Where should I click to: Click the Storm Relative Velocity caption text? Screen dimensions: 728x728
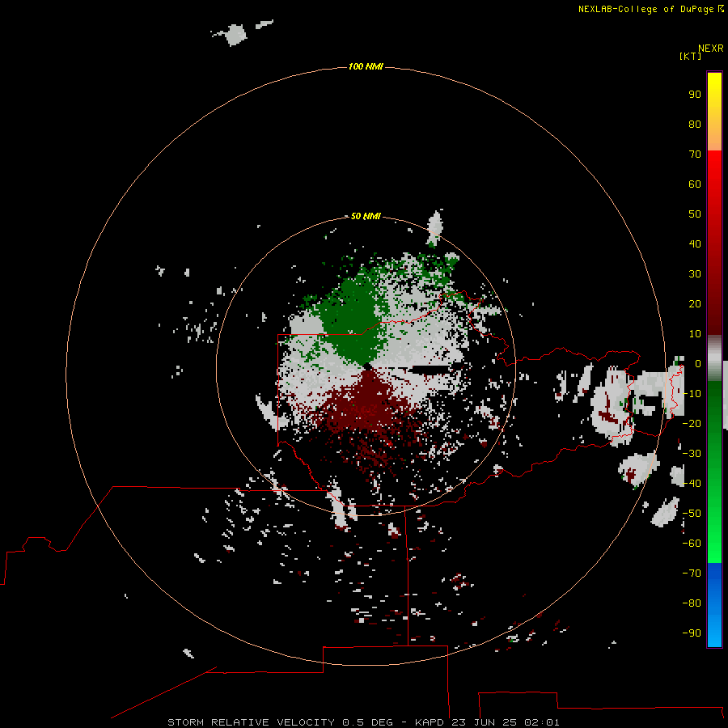(x=363, y=722)
